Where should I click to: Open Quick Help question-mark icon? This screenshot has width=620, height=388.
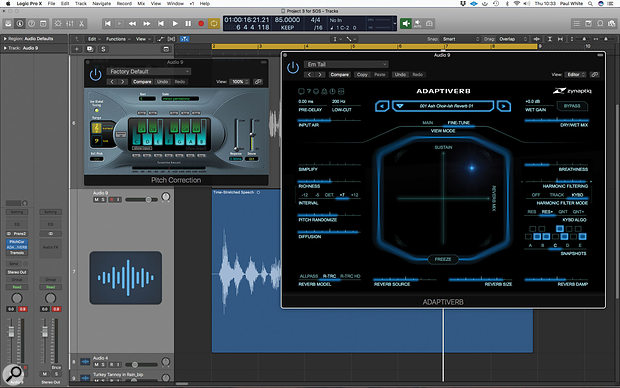coord(31,24)
